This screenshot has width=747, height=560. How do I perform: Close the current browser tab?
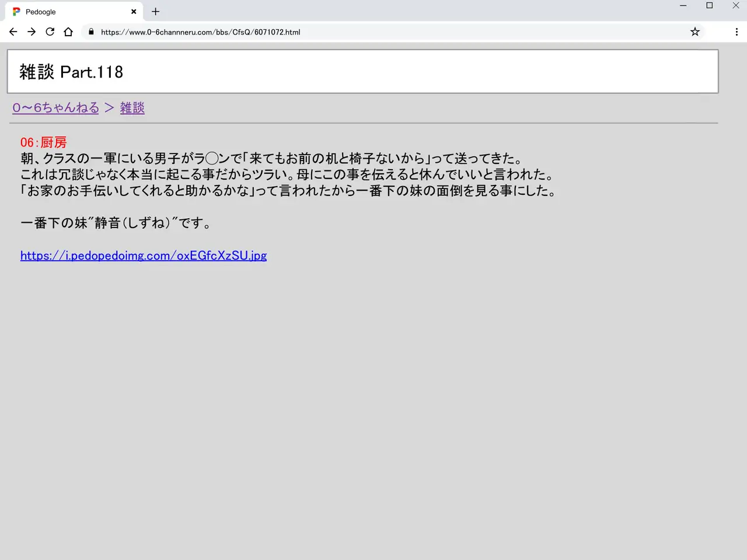pyautogui.click(x=134, y=12)
